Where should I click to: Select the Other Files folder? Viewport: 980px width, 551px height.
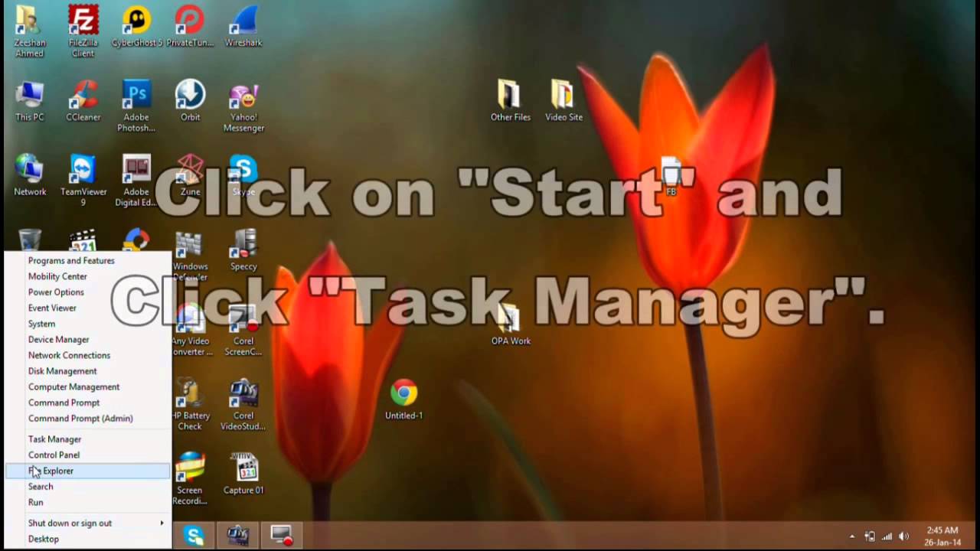point(511,100)
